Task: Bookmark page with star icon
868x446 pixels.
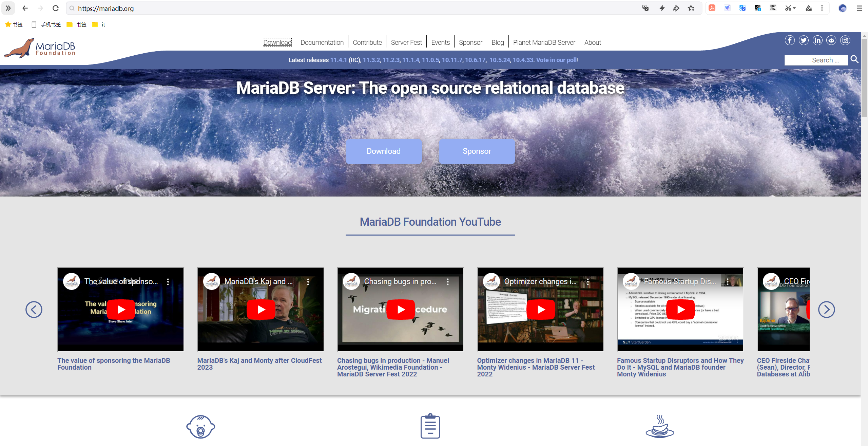Action: pyautogui.click(x=691, y=8)
